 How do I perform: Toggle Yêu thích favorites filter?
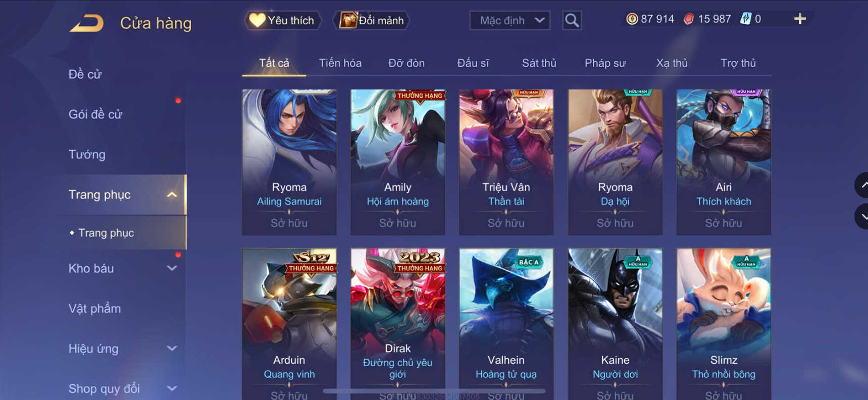pos(283,21)
